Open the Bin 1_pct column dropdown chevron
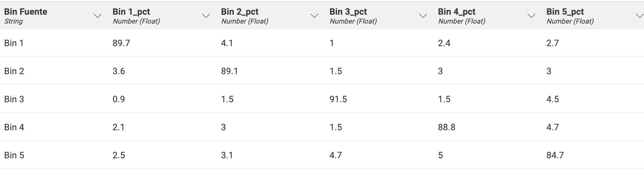The height and width of the screenshot is (173, 644). coord(206,16)
